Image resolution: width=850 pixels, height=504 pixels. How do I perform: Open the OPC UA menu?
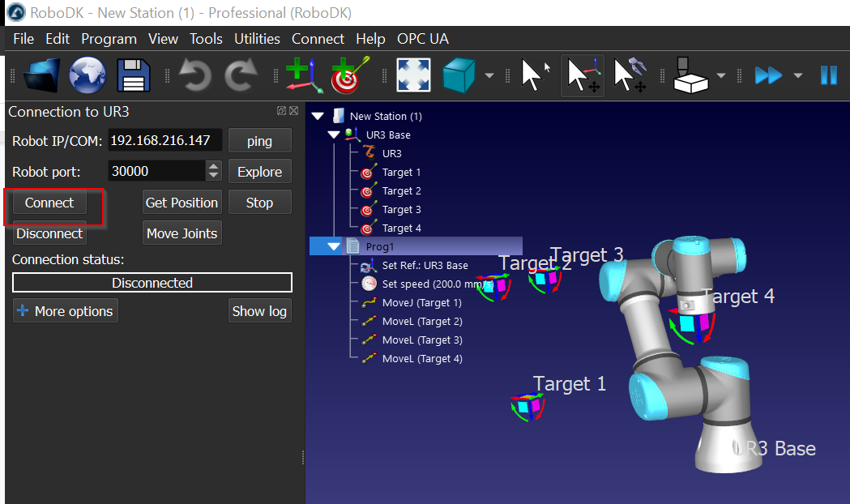(x=423, y=39)
